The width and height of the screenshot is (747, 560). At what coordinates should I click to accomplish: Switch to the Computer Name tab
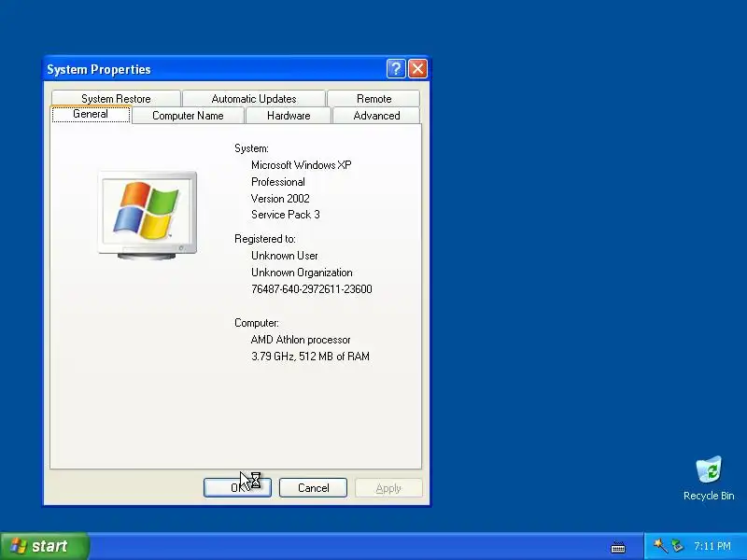tap(188, 116)
